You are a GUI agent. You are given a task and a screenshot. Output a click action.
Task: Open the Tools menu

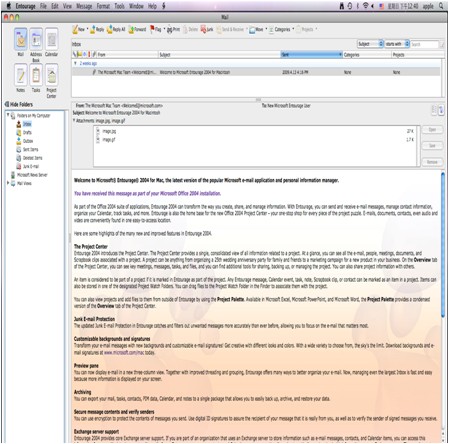[x=119, y=6]
